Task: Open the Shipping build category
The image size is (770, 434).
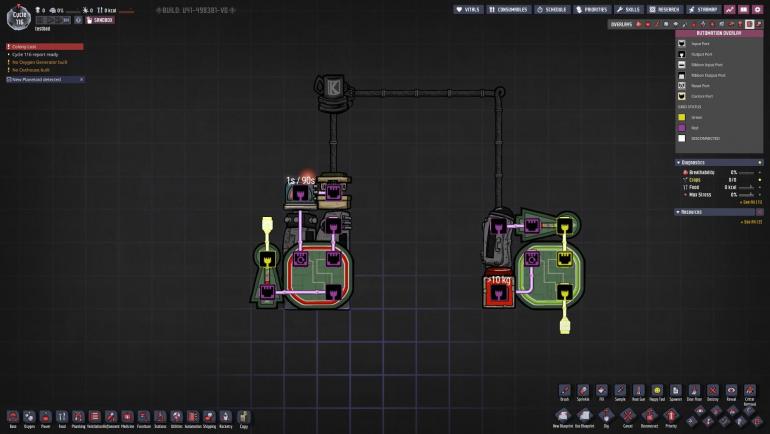Action: (209, 417)
